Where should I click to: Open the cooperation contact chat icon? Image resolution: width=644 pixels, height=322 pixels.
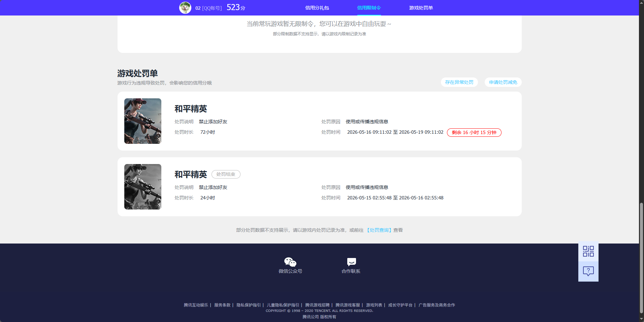pyautogui.click(x=351, y=262)
